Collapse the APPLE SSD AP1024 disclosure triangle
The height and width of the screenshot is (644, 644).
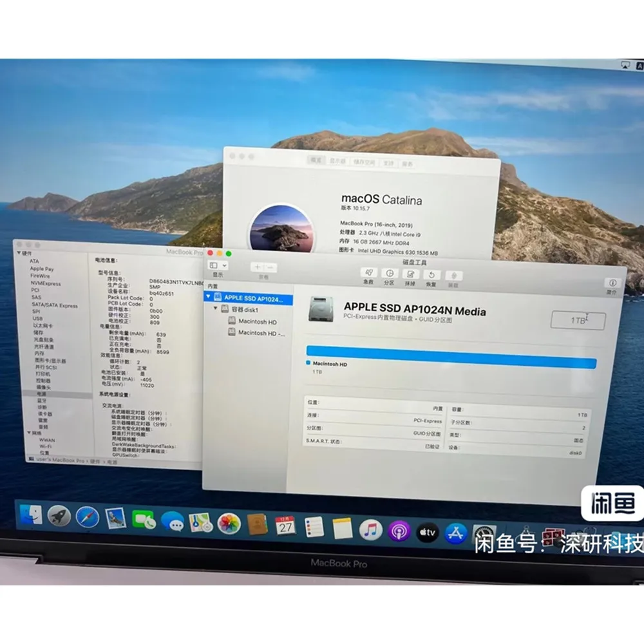pyautogui.click(x=207, y=298)
